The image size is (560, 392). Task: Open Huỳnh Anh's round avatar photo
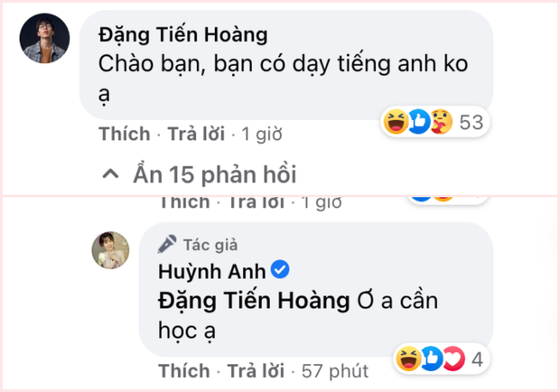coord(111,250)
